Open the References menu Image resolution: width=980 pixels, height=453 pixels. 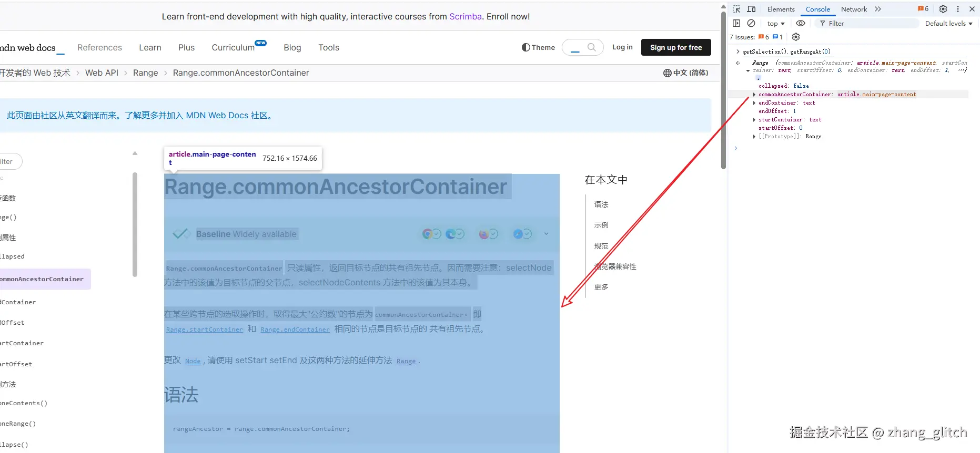pyautogui.click(x=99, y=47)
